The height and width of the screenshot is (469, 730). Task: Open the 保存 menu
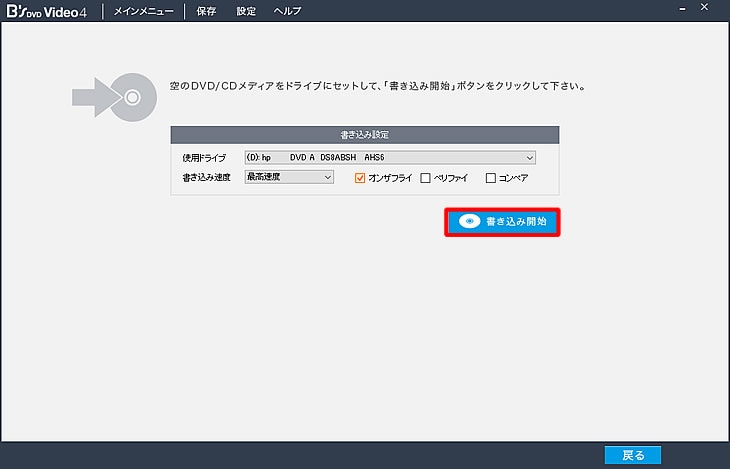click(x=206, y=11)
